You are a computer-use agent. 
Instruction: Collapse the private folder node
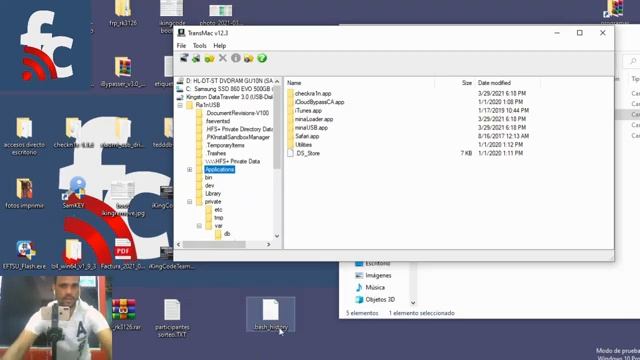(190, 202)
